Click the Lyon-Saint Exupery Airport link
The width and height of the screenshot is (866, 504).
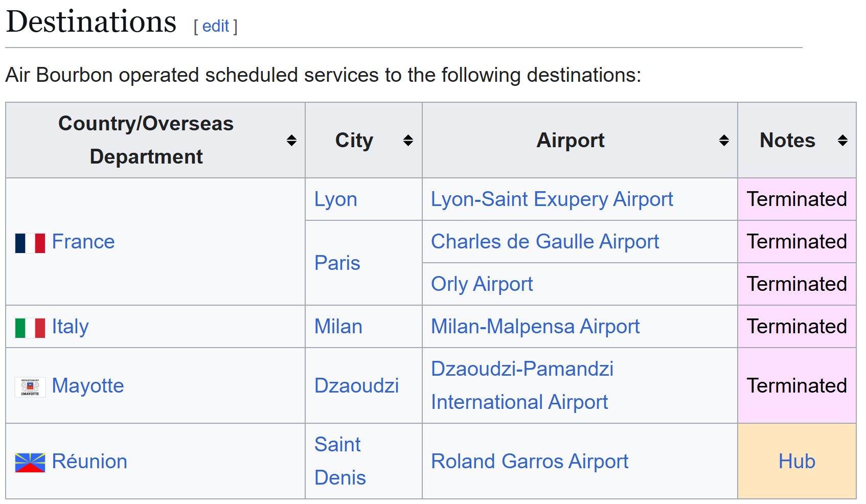coord(552,199)
